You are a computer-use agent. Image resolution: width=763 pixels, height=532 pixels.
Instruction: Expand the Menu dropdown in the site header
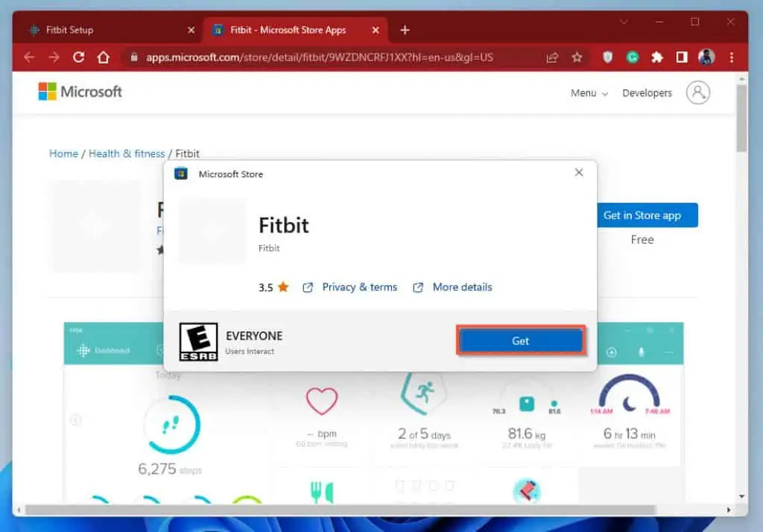click(588, 92)
